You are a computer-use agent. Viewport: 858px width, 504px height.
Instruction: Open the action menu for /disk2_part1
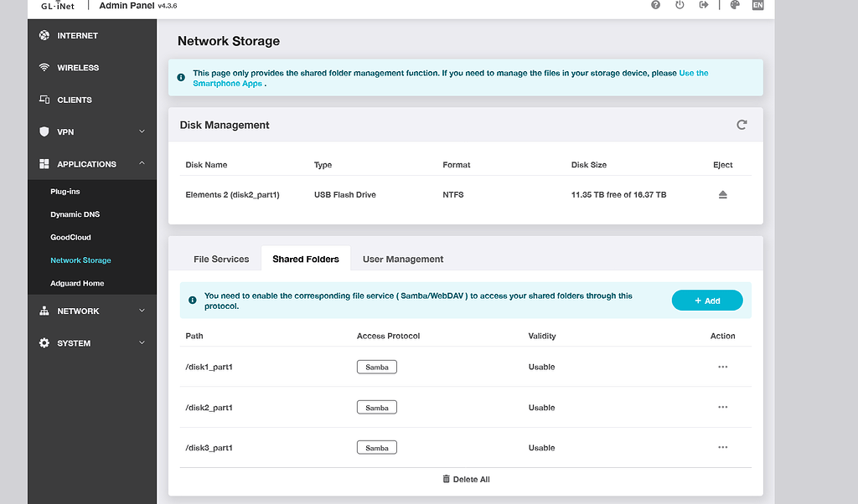click(722, 407)
